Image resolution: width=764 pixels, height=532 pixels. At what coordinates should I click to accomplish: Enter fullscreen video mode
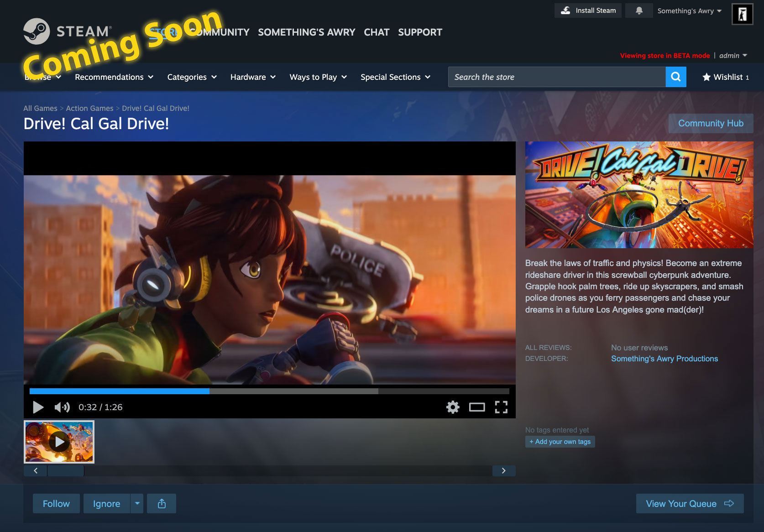(501, 407)
